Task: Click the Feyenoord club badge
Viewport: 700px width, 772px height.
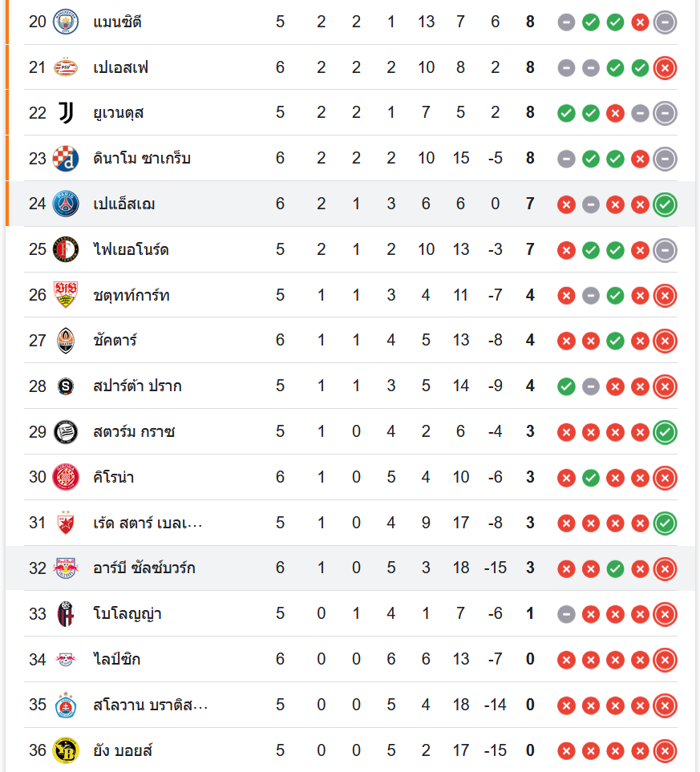Action: (x=66, y=249)
